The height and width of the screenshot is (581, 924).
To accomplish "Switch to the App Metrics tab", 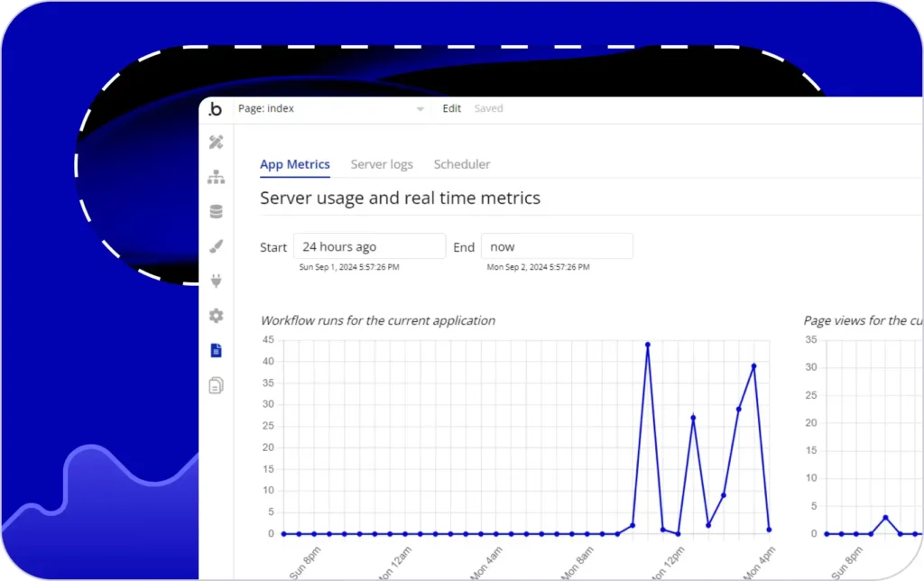I will tap(295, 164).
